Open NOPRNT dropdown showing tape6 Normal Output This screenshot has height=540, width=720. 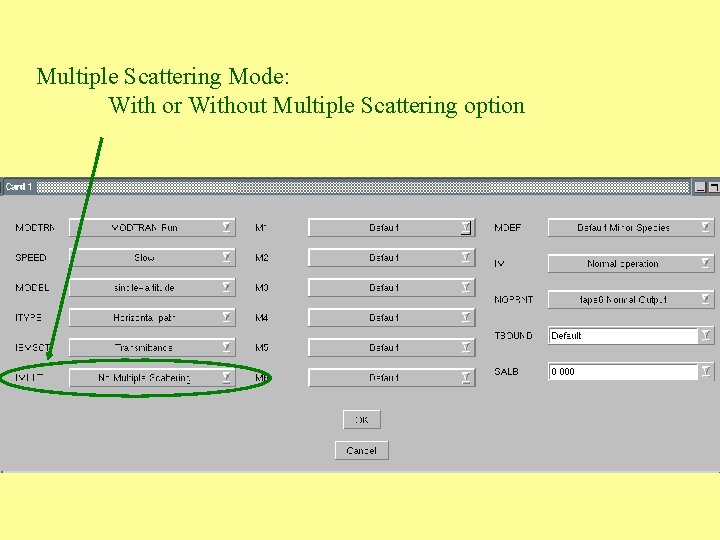pos(631,299)
